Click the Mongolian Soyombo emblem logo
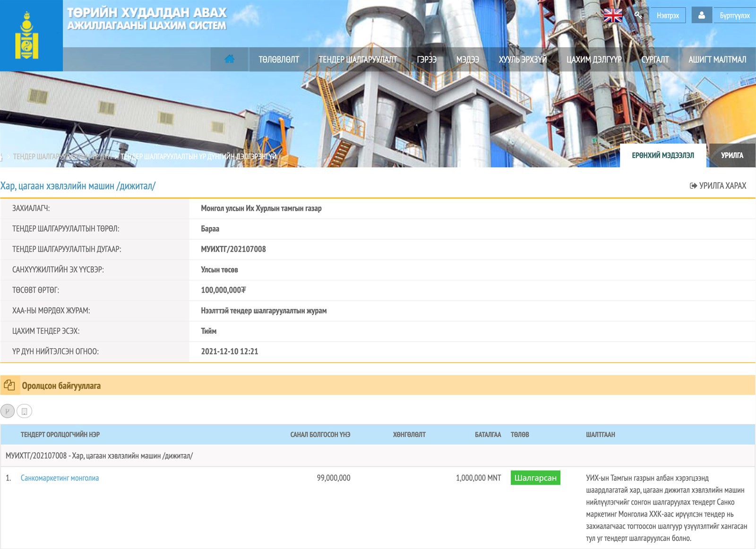This screenshot has height=549, width=756. tap(26, 36)
